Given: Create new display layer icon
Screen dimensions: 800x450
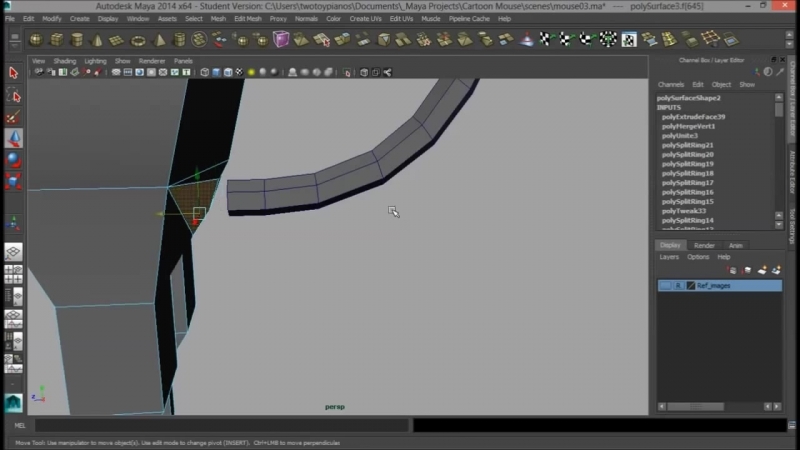Looking at the screenshot, I should (x=762, y=270).
